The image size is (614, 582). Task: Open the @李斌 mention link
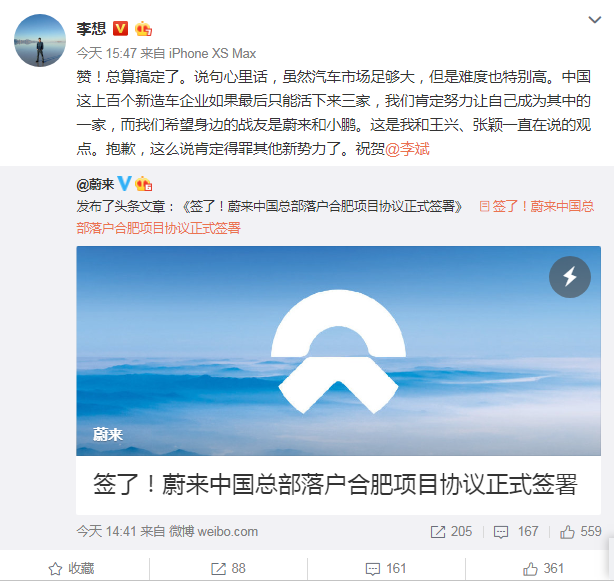(407, 149)
